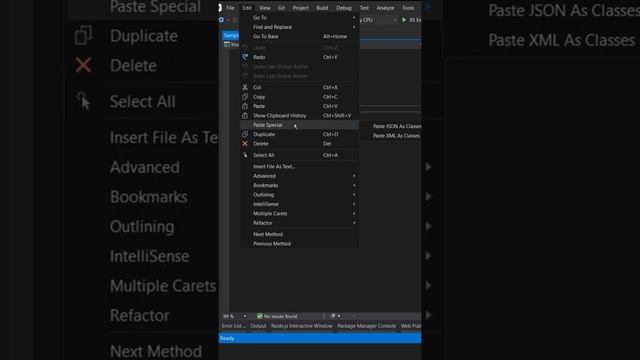The height and width of the screenshot is (360, 640).
Task: Click the Show Clipboard History icon
Action: point(245,116)
